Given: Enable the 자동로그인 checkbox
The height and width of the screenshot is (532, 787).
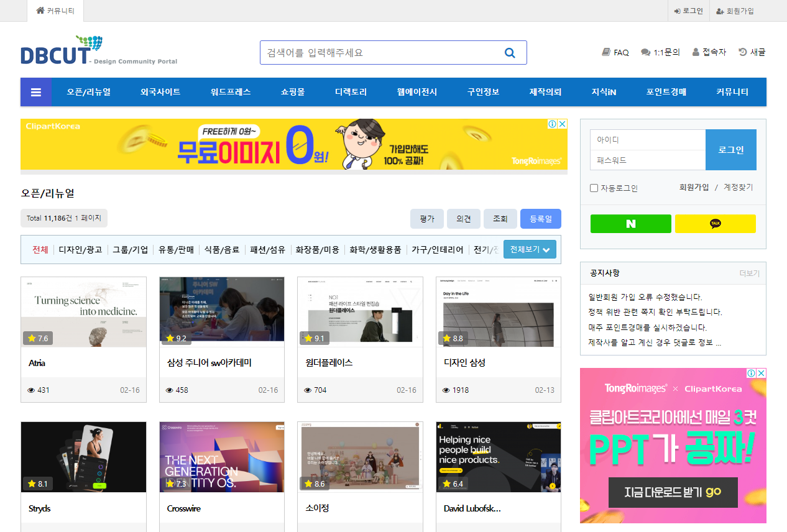Looking at the screenshot, I should pyautogui.click(x=594, y=188).
